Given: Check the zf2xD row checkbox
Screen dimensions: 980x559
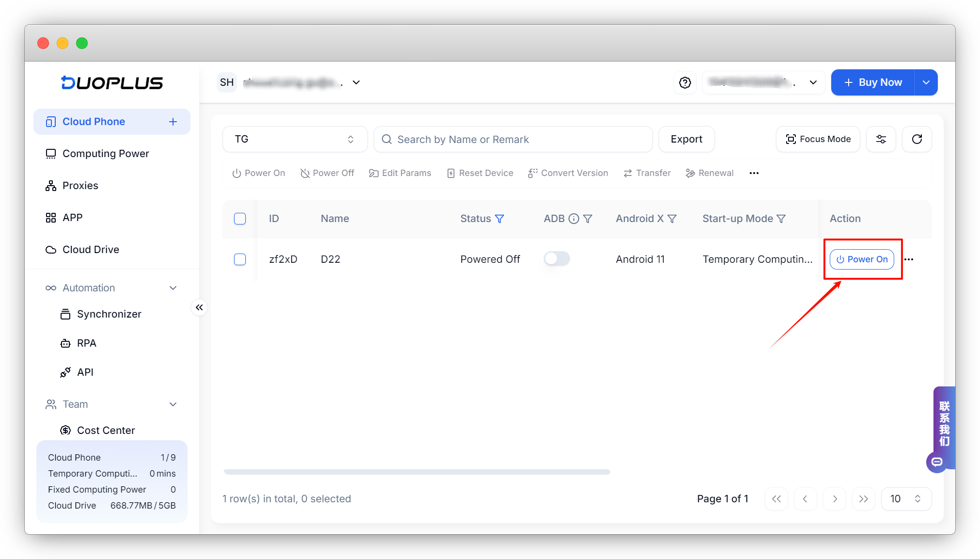Looking at the screenshot, I should tap(240, 259).
